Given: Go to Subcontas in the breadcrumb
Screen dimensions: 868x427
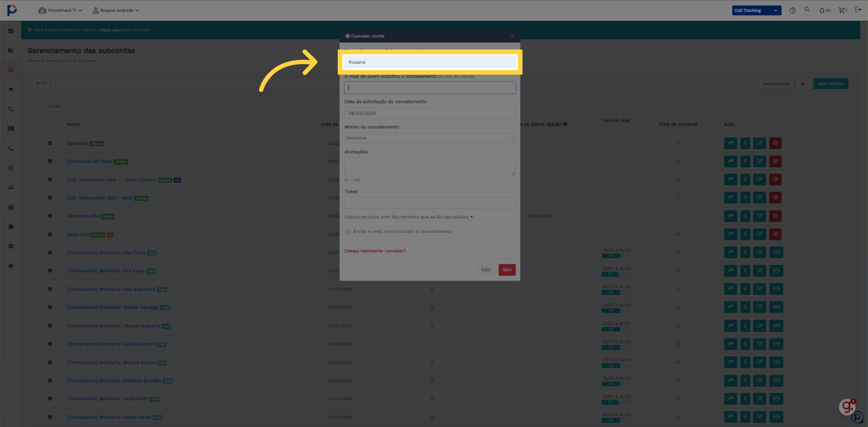Looking at the screenshot, I should (87, 61).
